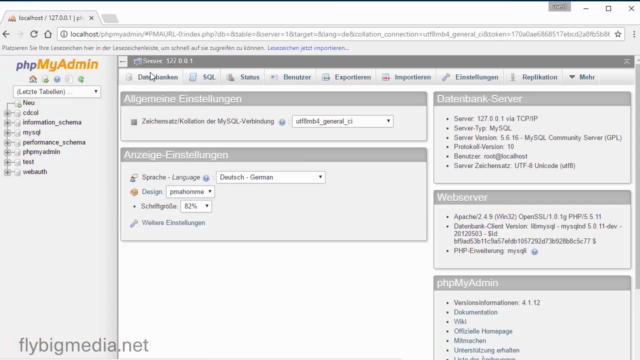The image size is (640, 360).
Task: Switch to the Status tab
Action: 243,77
